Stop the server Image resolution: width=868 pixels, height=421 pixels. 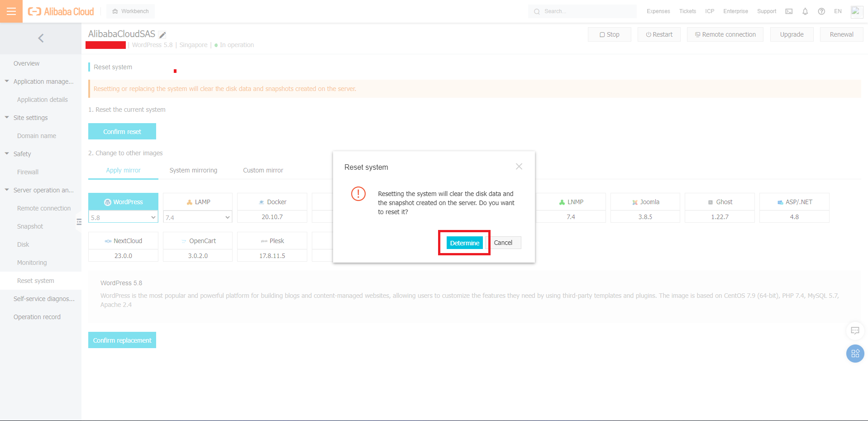point(609,34)
